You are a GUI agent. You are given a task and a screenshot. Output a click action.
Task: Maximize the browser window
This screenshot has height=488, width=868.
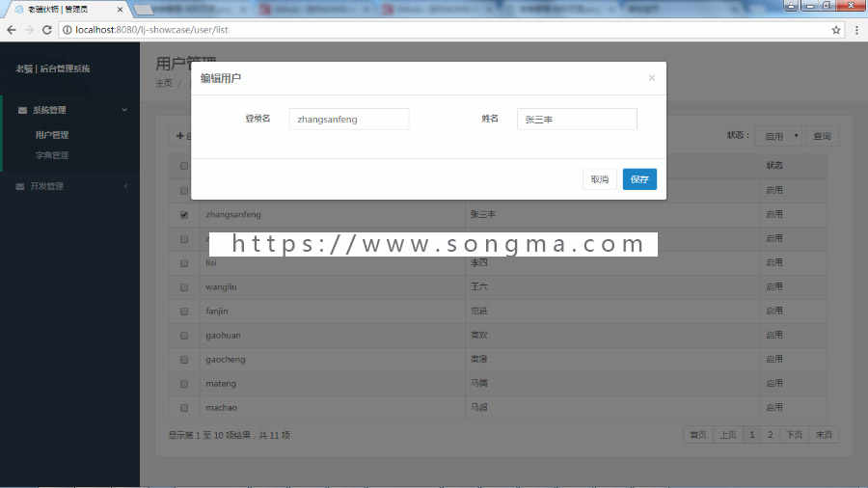pyautogui.click(x=827, y=5)
